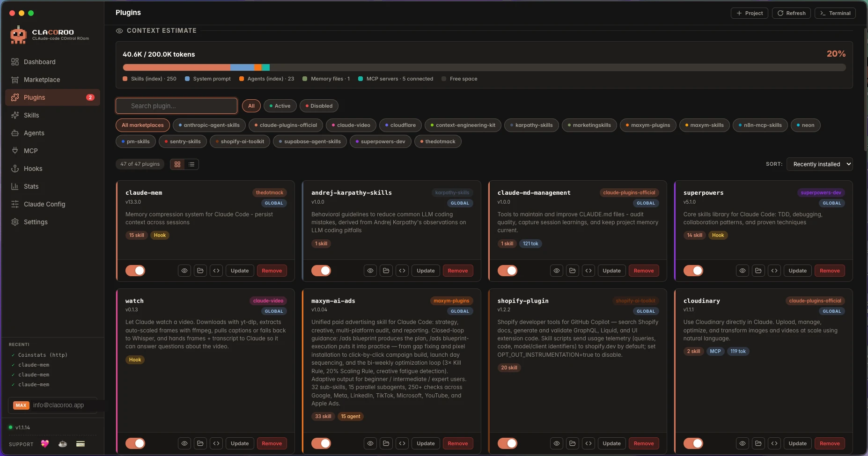This screenshot has height=456, width=868.
Task: Focus the Search plugin input field
Action: coord(177,106)
